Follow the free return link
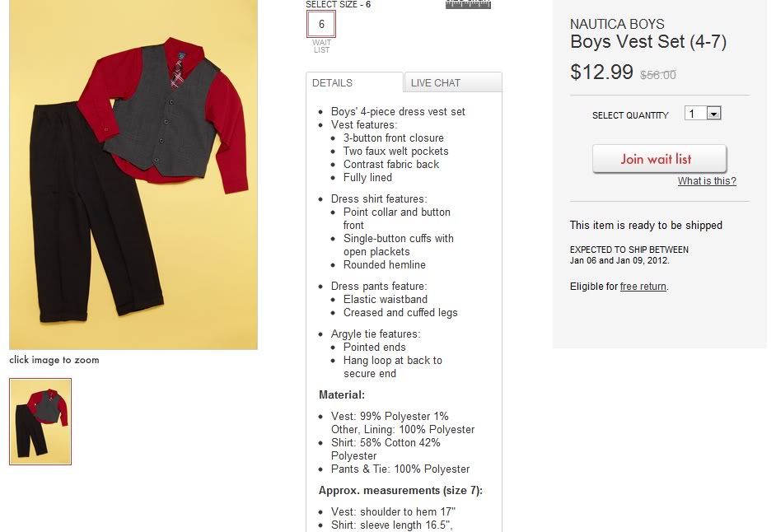 (643, 287)
